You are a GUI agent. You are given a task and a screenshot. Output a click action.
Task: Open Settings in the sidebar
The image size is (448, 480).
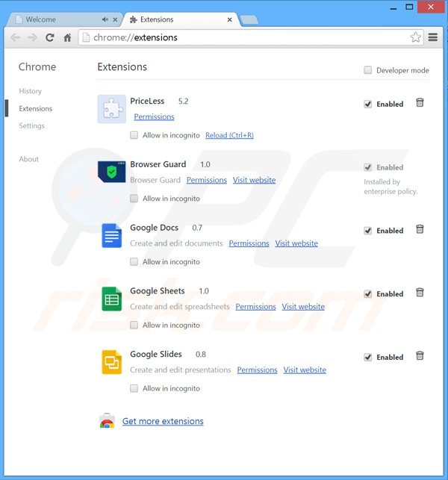click(31, 125)
